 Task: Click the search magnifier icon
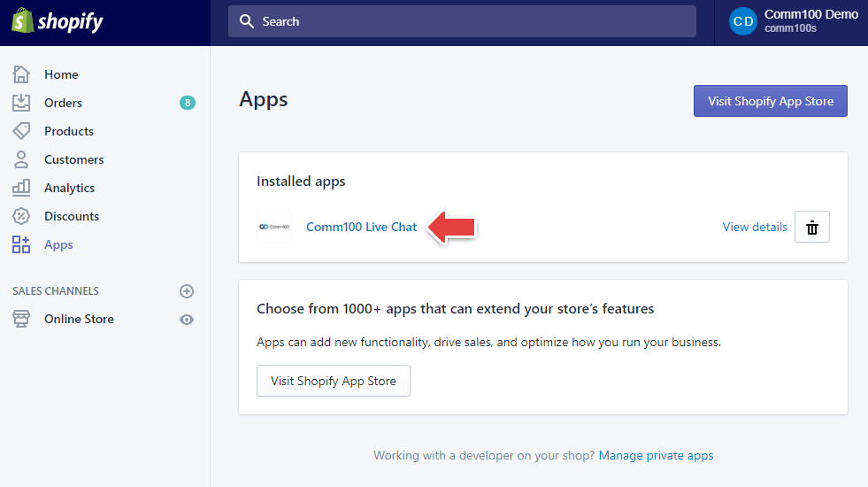[x=246, y=21]
